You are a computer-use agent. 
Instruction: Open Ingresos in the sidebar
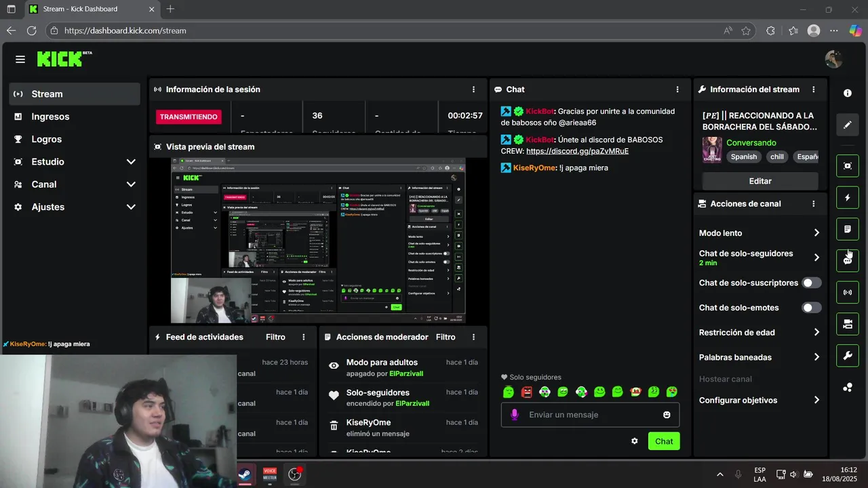click(75, 117)
